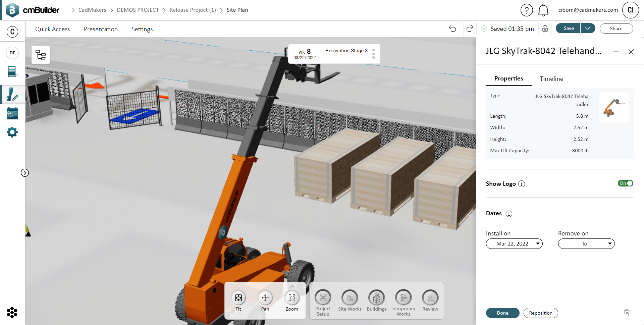Open the Save dropdown arrow
This screenshot has height=325, width=644.
[x=588, y=29]
